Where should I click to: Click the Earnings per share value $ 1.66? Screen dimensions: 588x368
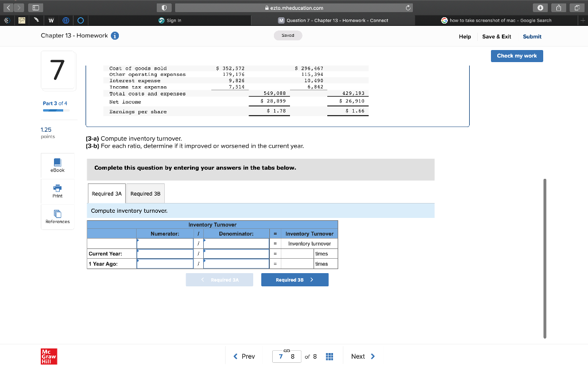[x=355, y=111]
